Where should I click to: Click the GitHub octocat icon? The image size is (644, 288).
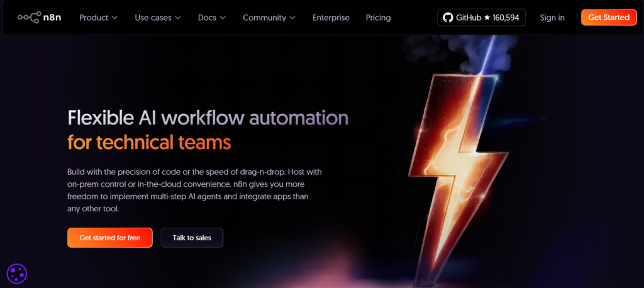(x=448, y=18)
